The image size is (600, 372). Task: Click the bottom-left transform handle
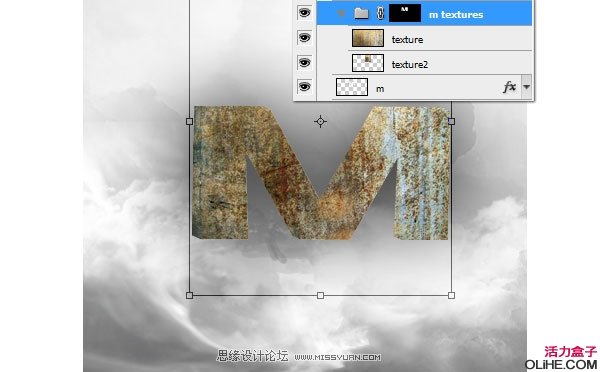[x=189, y=295]
